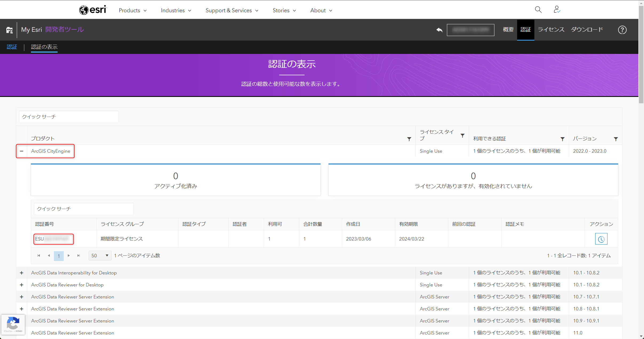
Task: Open filter for ライセンス タイプ column
Action: click(463, 136)
